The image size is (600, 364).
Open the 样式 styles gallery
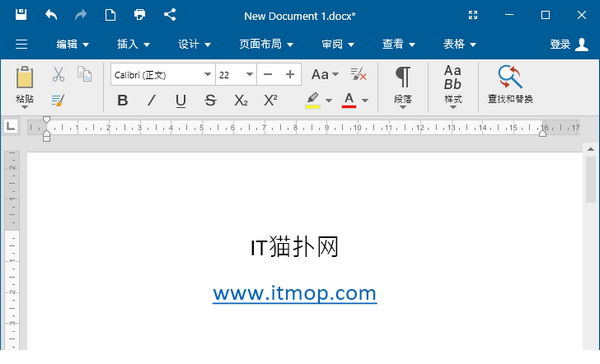click(x=453, y=87)
